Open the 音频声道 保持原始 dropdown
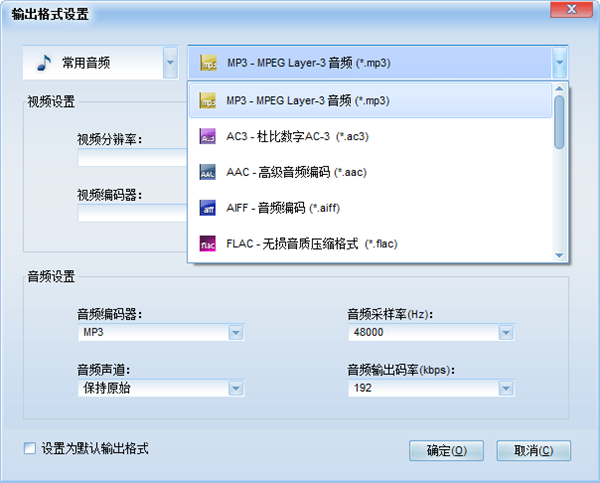The width and height of the screenshot is (600, 483). pos(236,388)
